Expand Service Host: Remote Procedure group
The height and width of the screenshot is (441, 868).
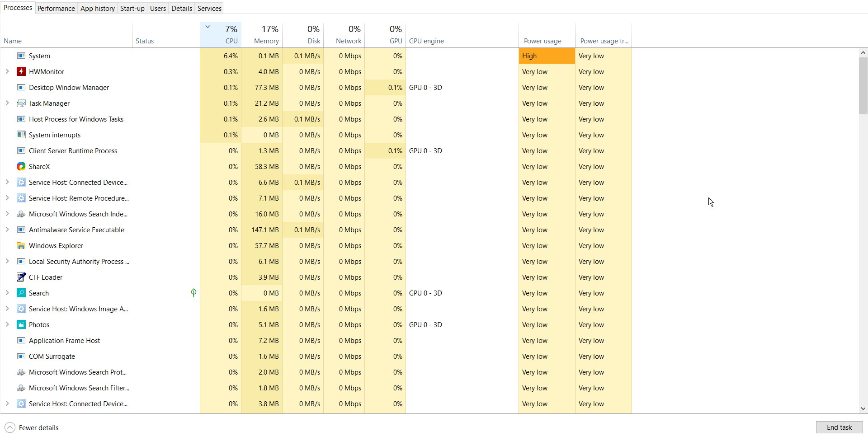coord(7,198)
